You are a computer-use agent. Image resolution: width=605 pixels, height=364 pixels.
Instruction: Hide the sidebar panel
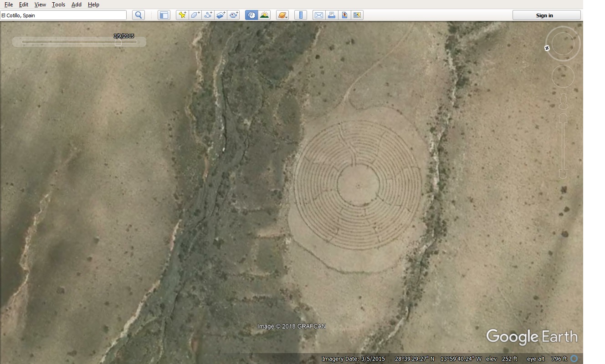pyautogui.click(x=164, y=15)
